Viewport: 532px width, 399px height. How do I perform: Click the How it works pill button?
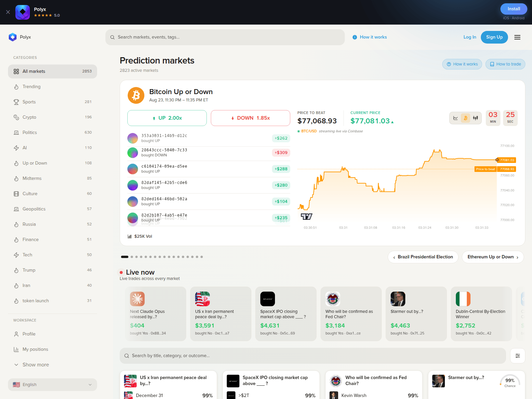[462, 64]
